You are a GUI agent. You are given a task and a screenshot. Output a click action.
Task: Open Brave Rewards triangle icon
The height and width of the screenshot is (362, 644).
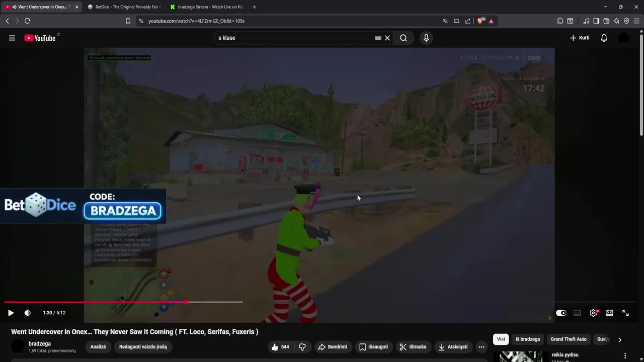(x=491, y=21)
